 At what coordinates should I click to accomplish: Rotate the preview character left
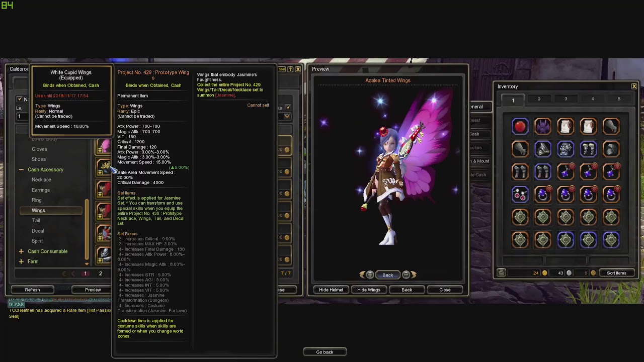362,275
